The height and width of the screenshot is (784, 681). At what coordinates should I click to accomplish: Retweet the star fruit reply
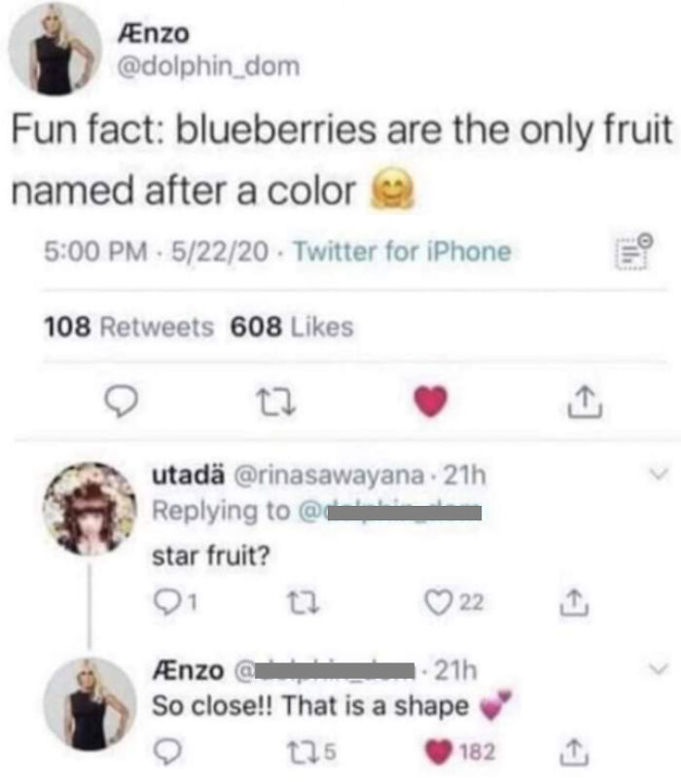point(305,602)
